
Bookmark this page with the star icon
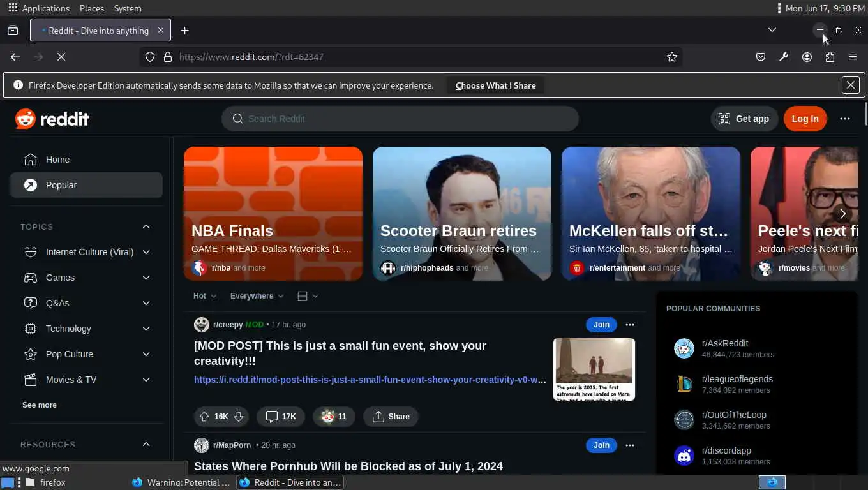(x=672, y=57)
